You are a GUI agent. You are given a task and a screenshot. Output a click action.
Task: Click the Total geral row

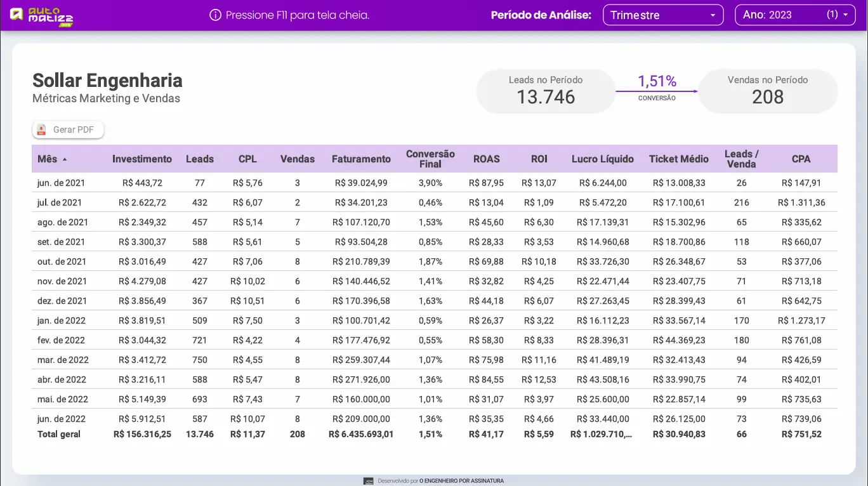(254, 434)
